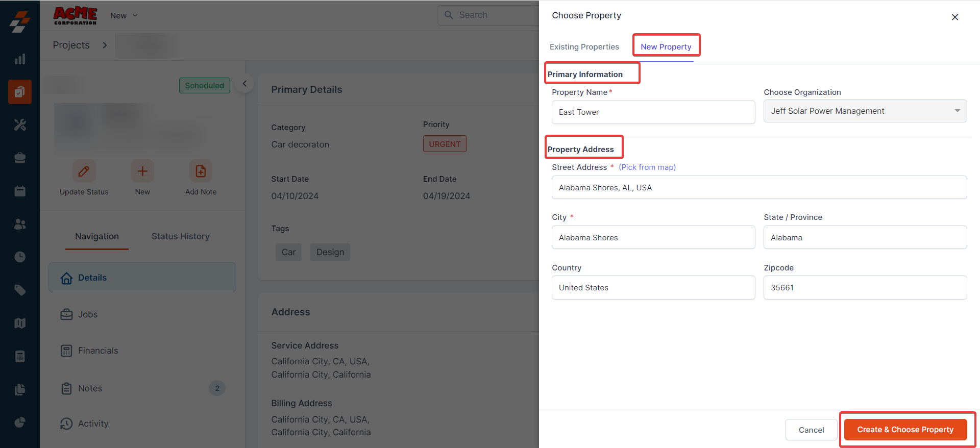Viewport: 980px width, 448px height.
Task: Click the Update Status pencil icon
Action: [84, 171]
